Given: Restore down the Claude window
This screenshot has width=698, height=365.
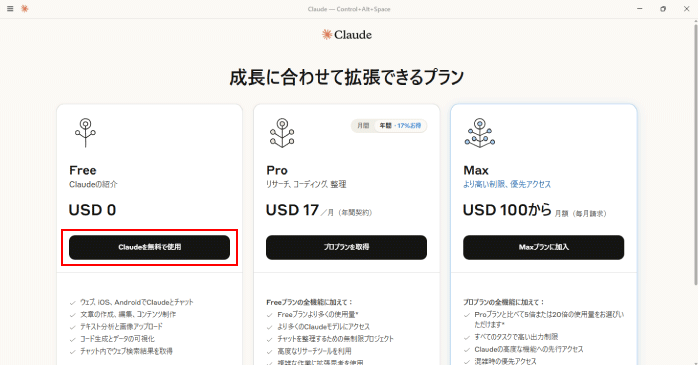Looking at the screenshot, I should 663,9.
